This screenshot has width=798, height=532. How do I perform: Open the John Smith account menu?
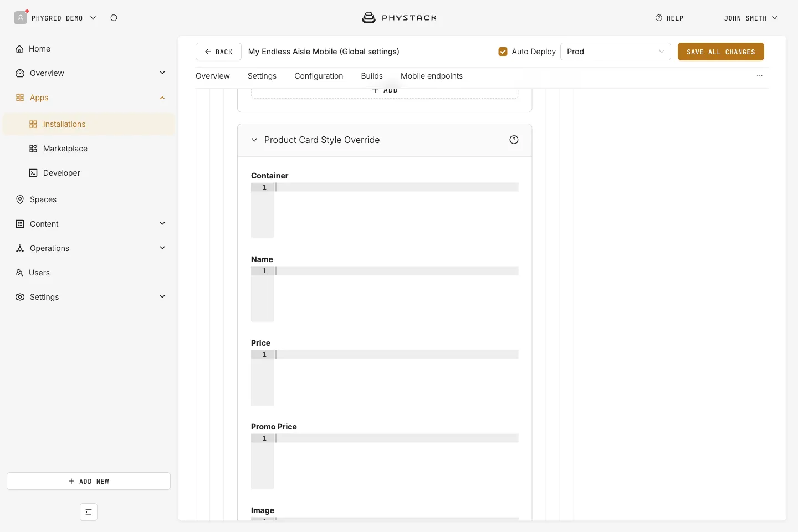(x=751, y=18)
